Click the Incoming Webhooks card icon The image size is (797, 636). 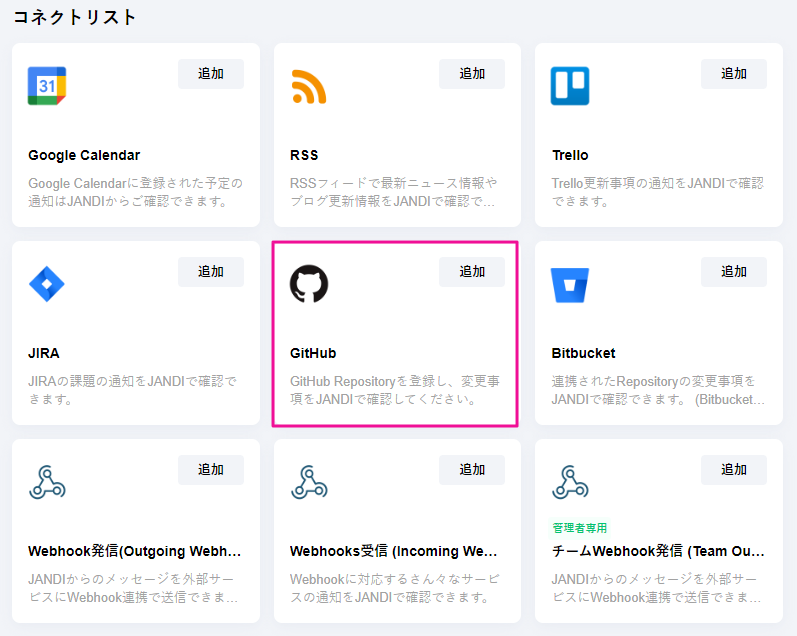click(309, 482)
